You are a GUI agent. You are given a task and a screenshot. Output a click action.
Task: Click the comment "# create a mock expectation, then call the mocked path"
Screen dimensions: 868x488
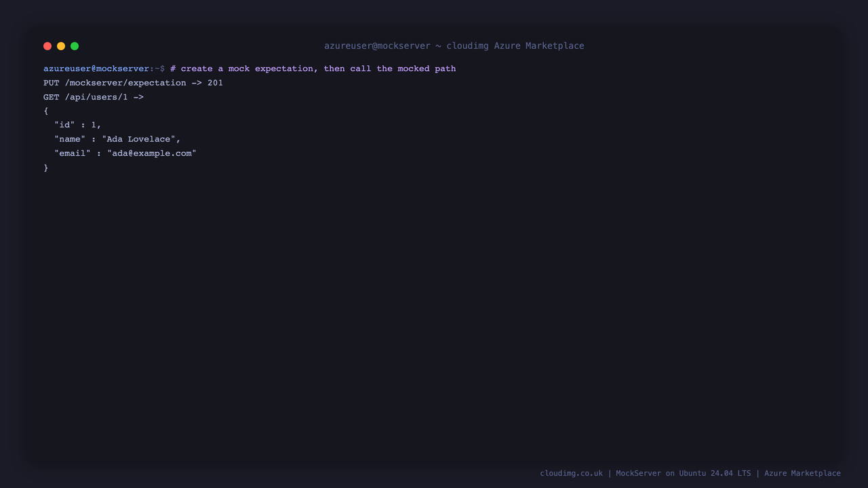[x=313, y=68]
